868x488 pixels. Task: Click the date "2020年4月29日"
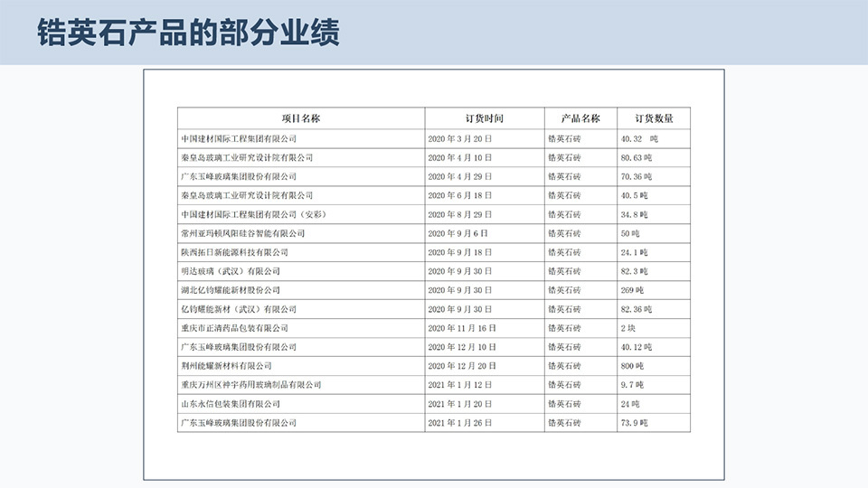tap(460, 176)
